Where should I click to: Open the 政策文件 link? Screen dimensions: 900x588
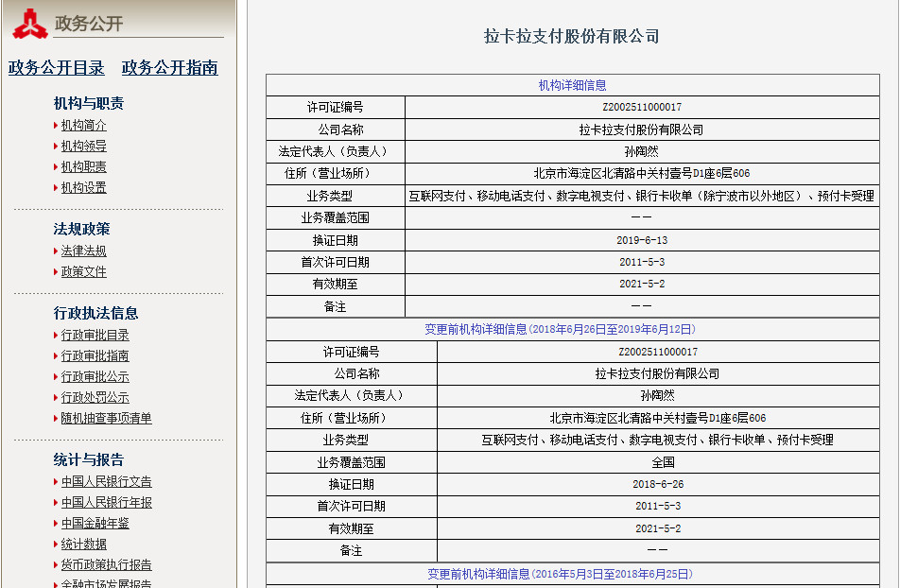coord(83,272)
